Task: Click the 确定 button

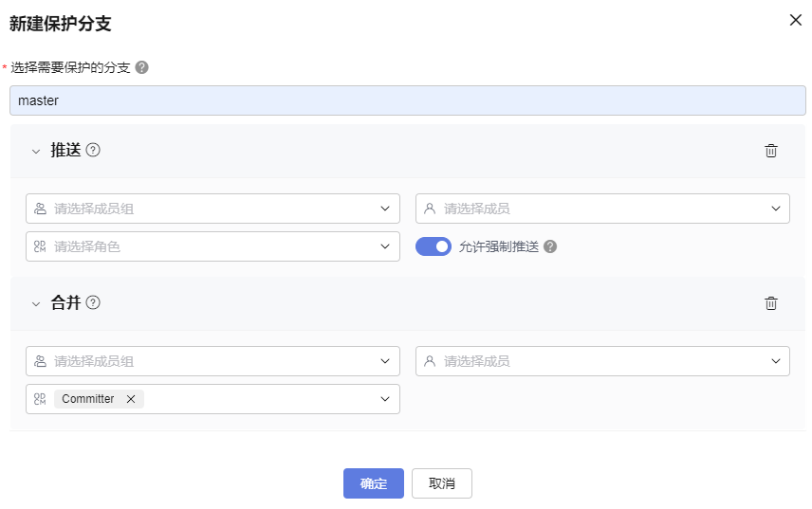Action: click(374, 483)
